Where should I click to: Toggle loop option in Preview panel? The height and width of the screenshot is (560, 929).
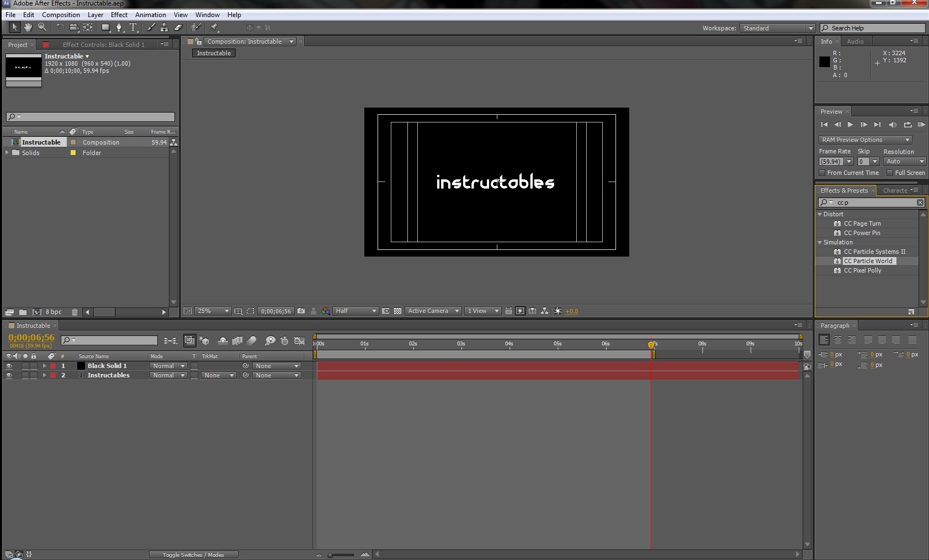907,125
